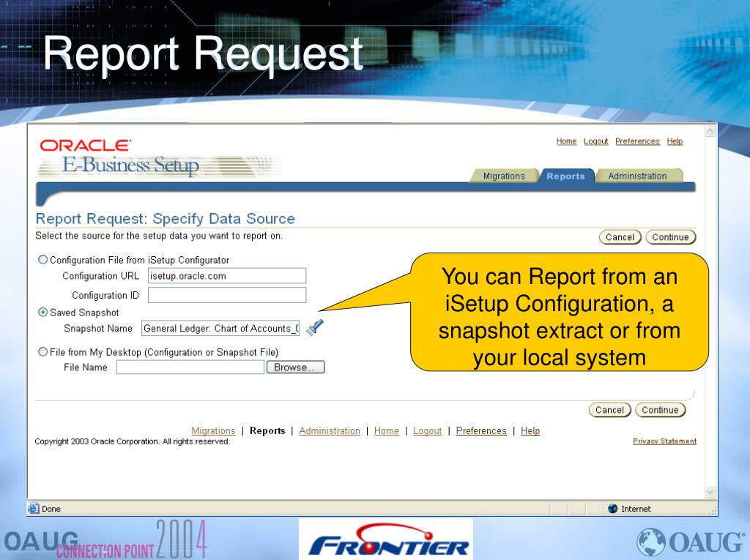Click the Internet zone globe icon
The width and height of the screenshot is (750, 560).
pos(613,509)
